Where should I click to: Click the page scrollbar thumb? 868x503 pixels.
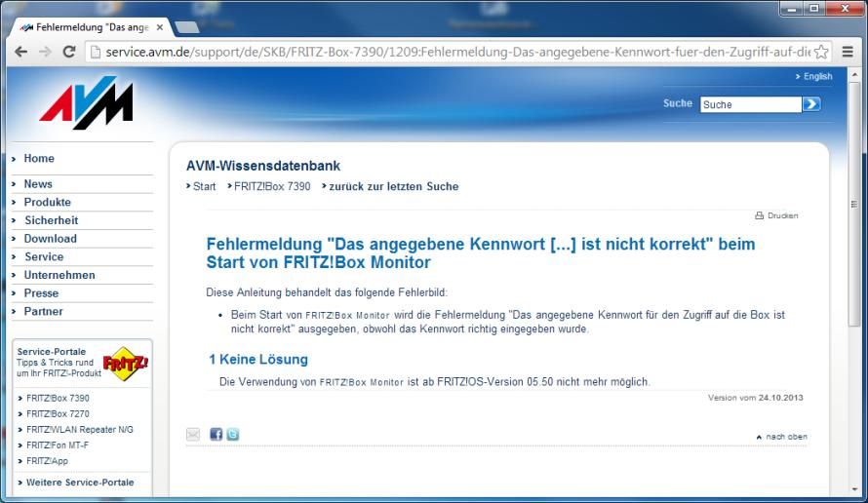click(854, 204)
